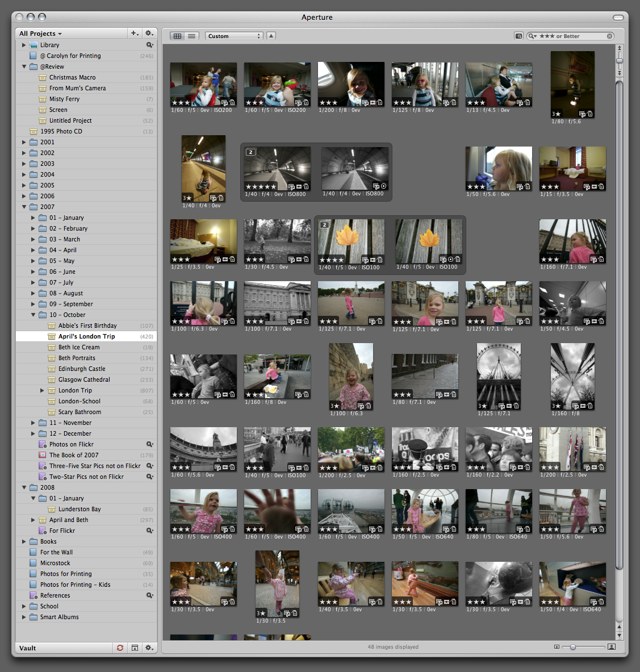Click the small thumbnail size icon
The width and height of the screenshot is (640, 672).
click(x=557, y=647)
